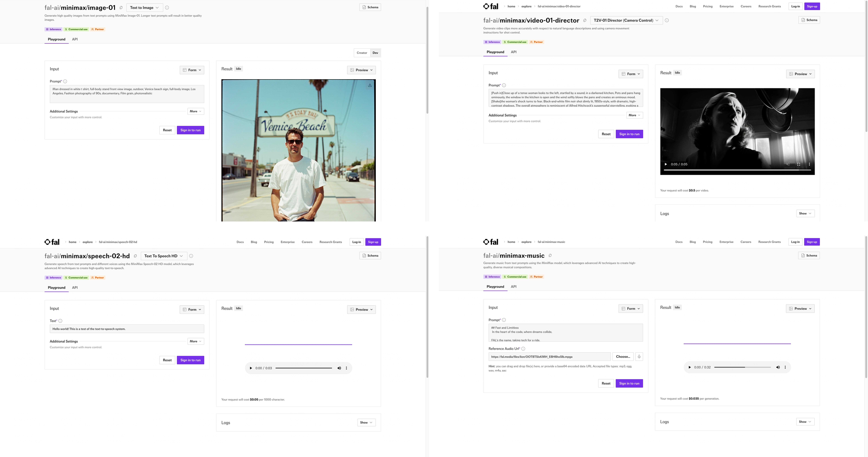Play the speech-02-hd audio result
This screenshot has width=868, height=457.
251,368
